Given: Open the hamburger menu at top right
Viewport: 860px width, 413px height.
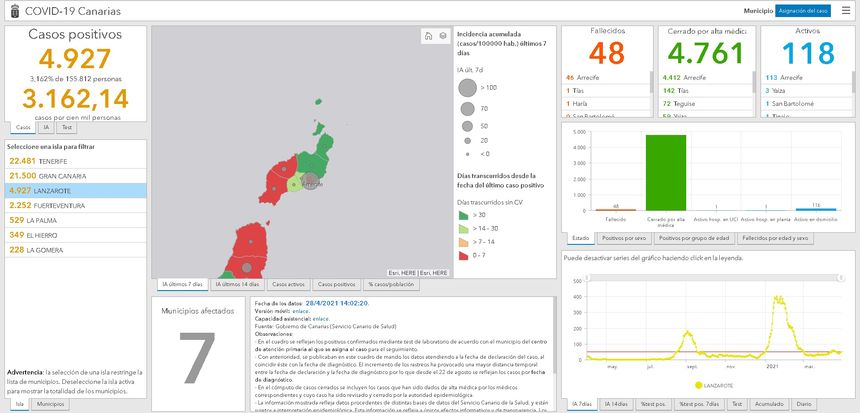Looking at the screenshot, I should (x=846, y=10).
